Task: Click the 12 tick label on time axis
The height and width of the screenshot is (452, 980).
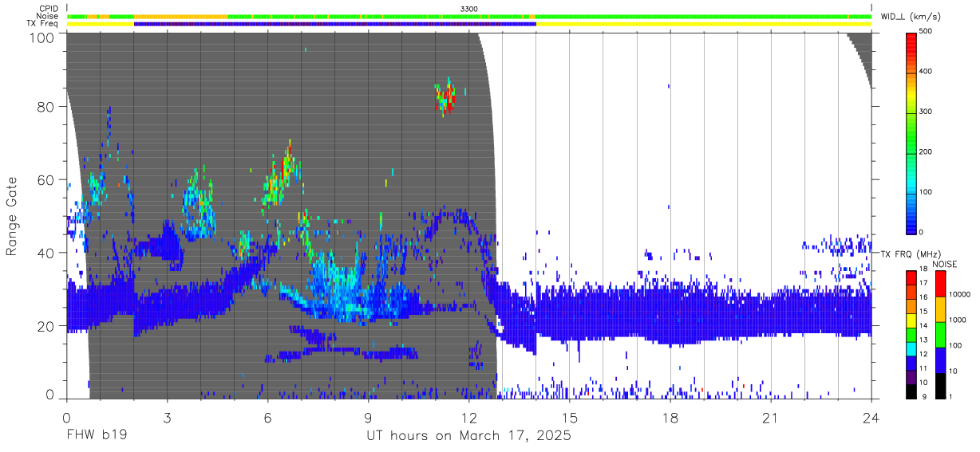Action: coord(468,419)
